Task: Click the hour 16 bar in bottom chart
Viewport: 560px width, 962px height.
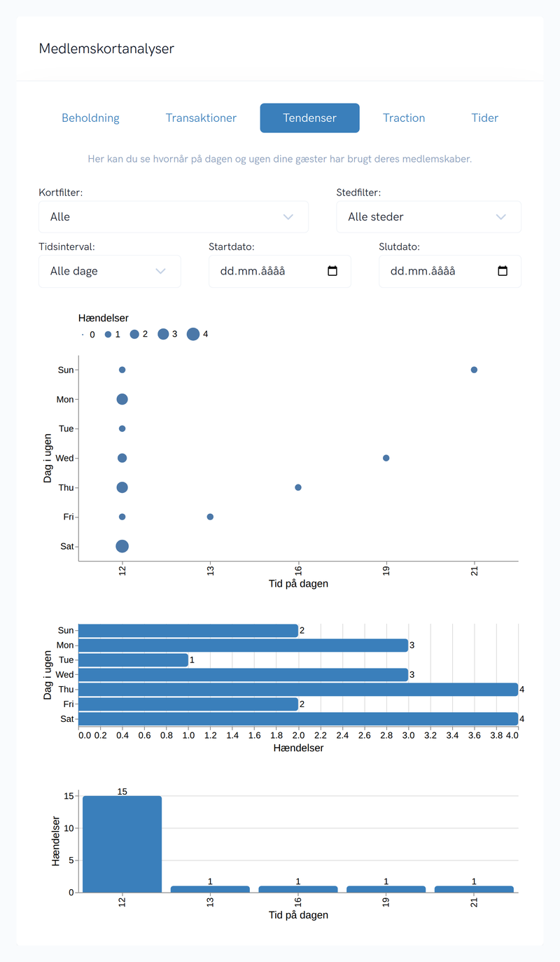Action: [298, 889]
